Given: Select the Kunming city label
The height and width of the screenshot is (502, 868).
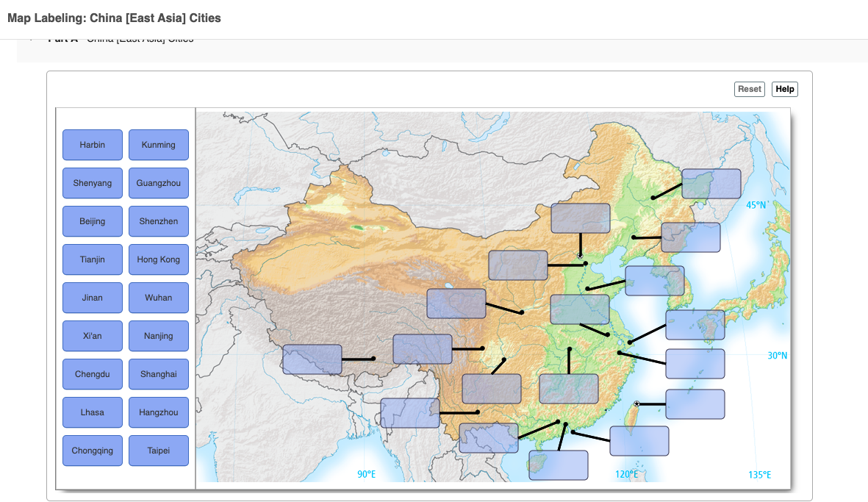Looking at the screenshot, I should tap(158, 145).
